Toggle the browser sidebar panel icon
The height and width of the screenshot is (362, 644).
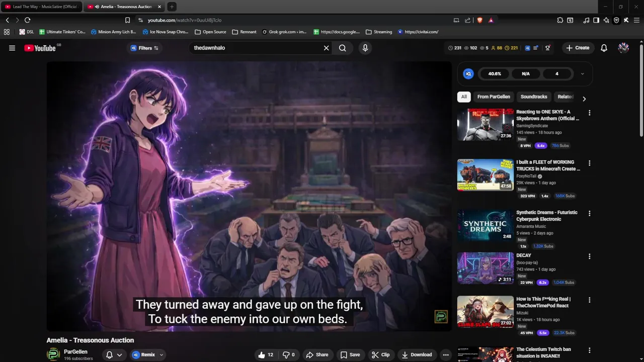[596, 20]
